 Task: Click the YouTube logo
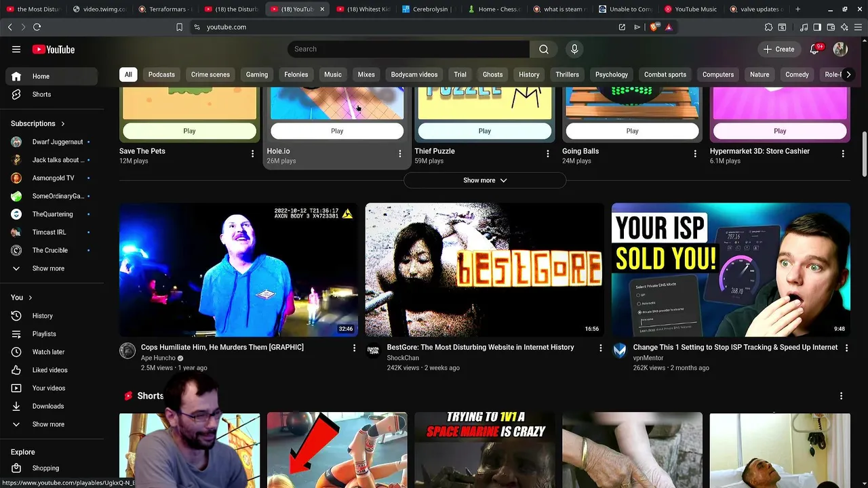point(54,49)
